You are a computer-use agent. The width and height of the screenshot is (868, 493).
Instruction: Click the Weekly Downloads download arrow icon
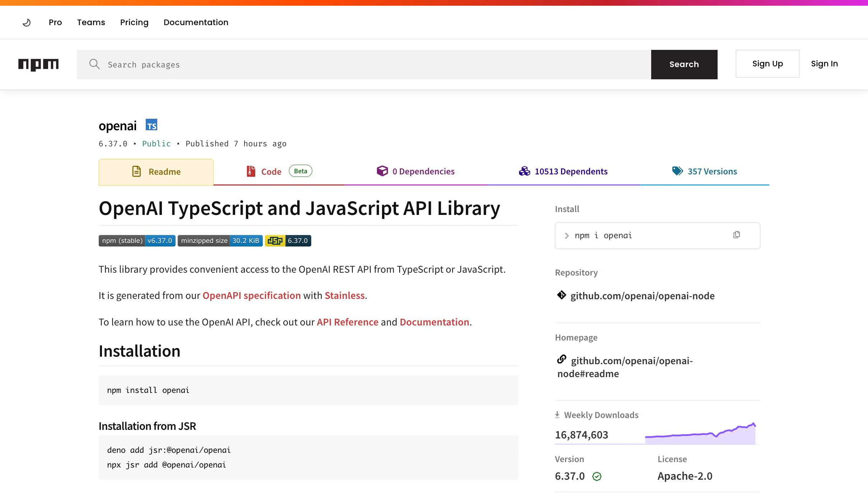pos(557,415)
